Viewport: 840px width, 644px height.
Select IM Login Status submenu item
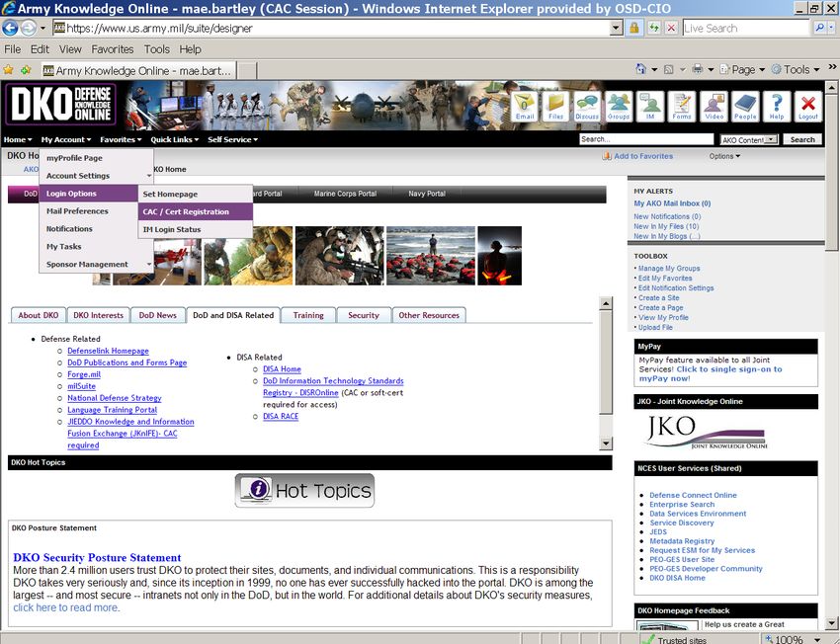pos(196,229)
